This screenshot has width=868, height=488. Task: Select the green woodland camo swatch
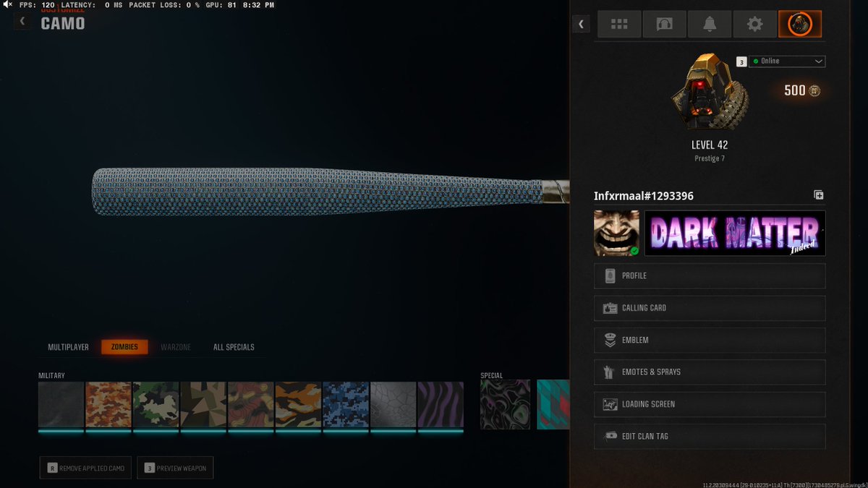point(156,405)
